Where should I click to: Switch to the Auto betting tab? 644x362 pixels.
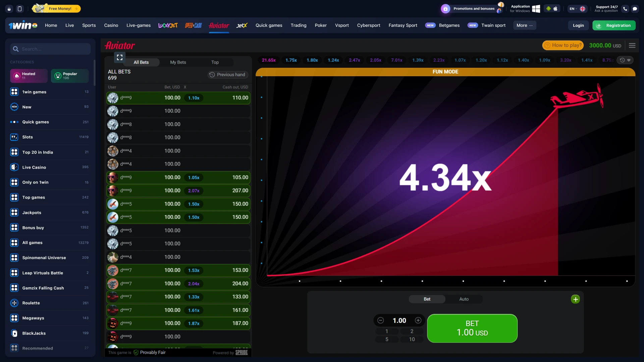click(x=464, y=299)
